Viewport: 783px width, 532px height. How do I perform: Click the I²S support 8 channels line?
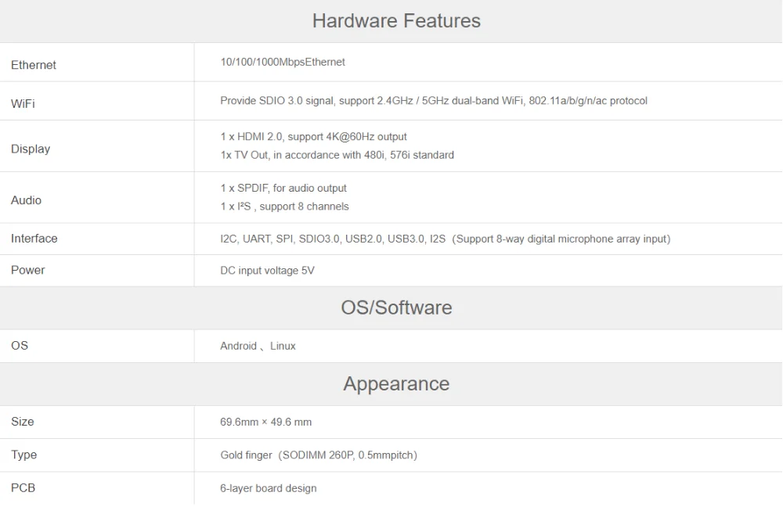pos(285,207)
